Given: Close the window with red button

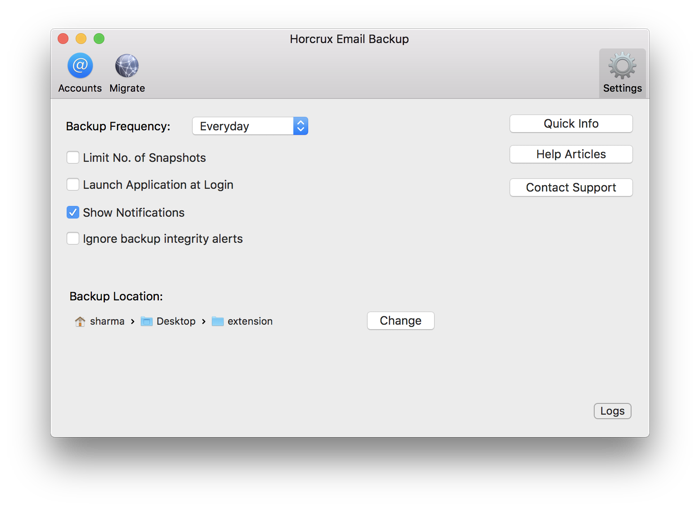Looking at the screenshot, I should pos(63,39).
